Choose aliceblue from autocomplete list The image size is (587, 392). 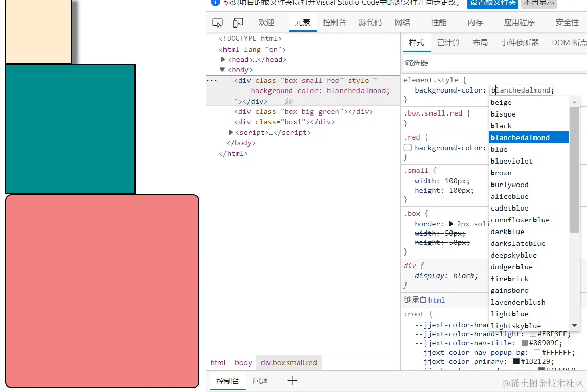point(529,196)
